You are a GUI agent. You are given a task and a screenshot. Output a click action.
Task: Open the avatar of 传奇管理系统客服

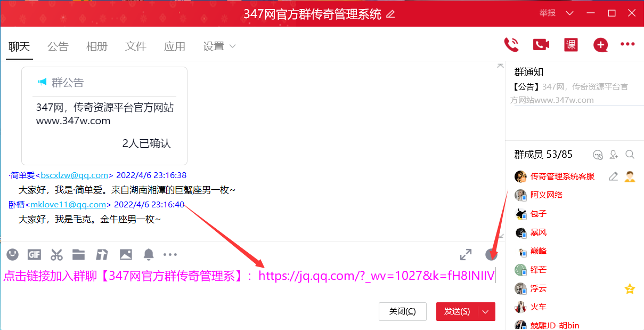tap(520, 176)
